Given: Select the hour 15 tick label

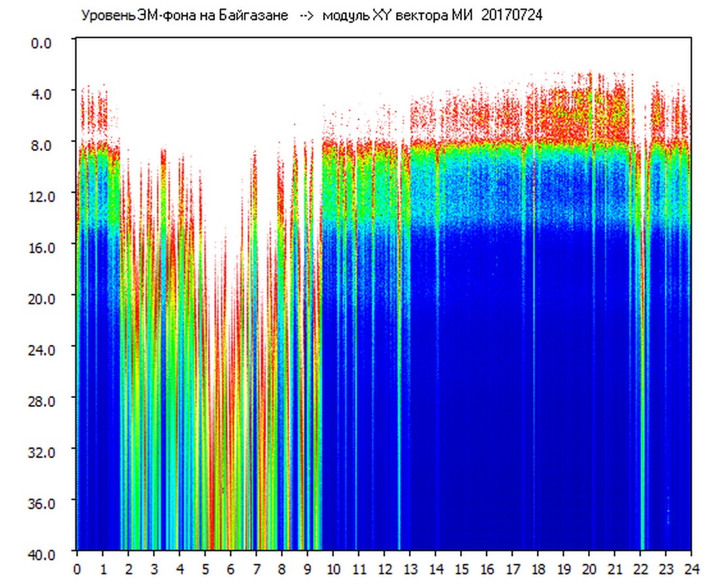Looking at the screenshot, I should (x=461, y=569).
